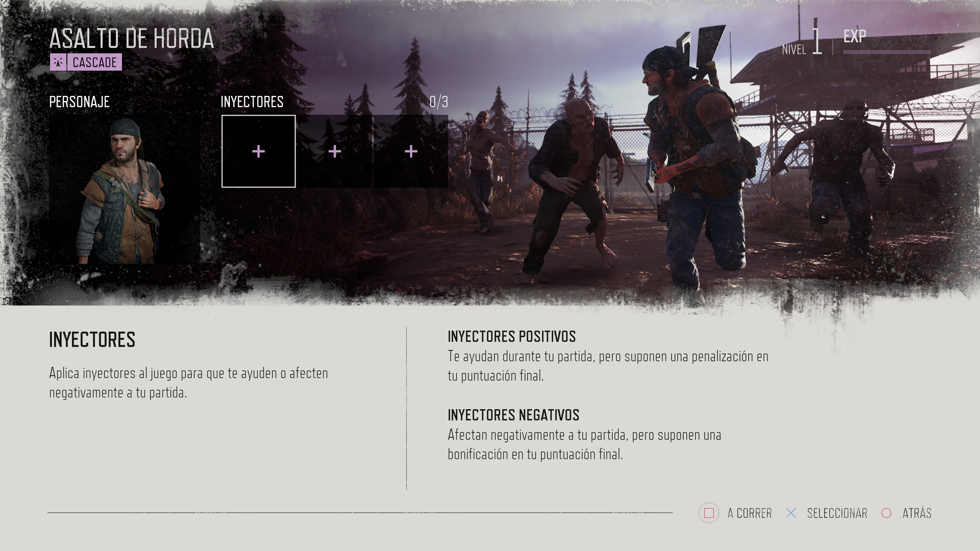
Task: Click the square button icon for A Correr
Action: [x=708, y=513]
